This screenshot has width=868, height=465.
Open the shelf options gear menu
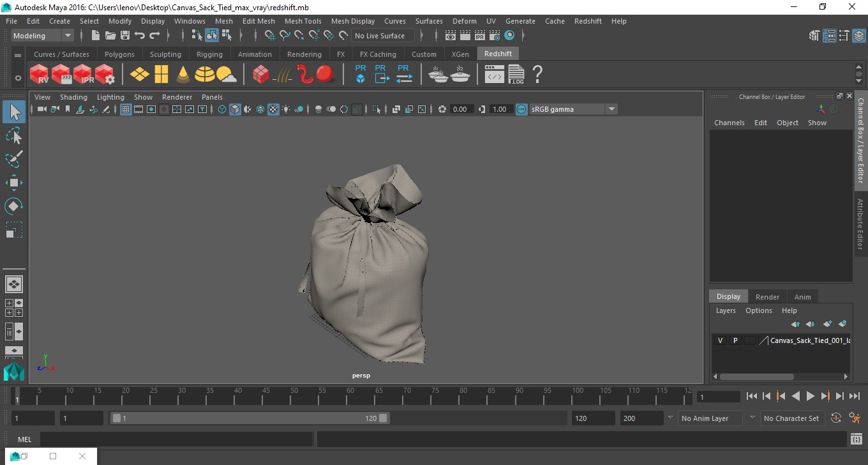tap(18, 78)
